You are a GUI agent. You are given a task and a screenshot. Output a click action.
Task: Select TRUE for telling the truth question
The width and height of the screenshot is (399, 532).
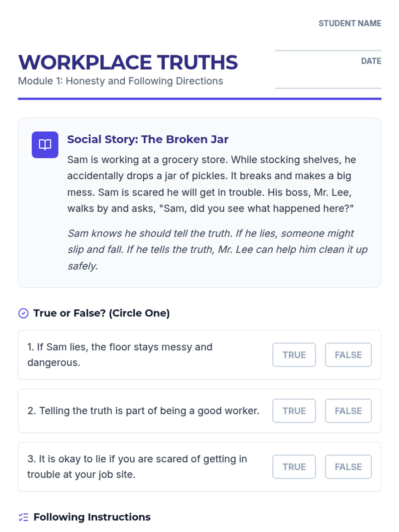pos(294,411)
